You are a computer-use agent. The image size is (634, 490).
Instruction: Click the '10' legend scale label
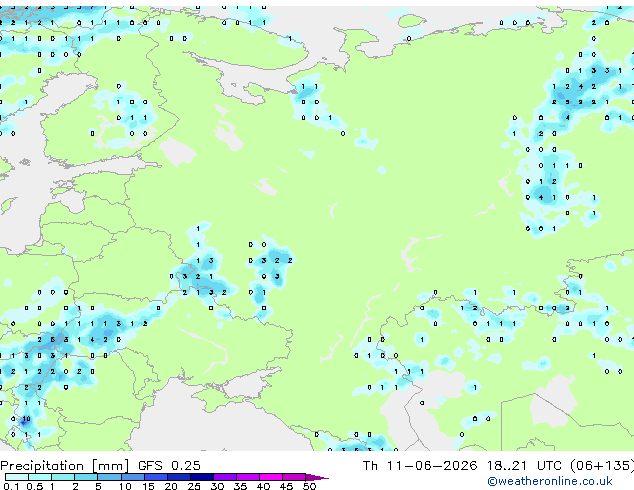coord(125,486)
